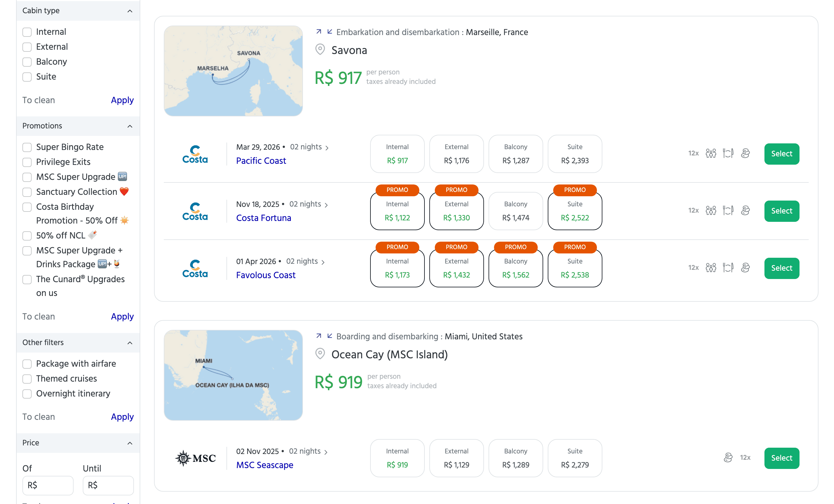Screen dimensions: 834x504
Task: Open the MSC Seascape ship link
Action: (264, 465)
